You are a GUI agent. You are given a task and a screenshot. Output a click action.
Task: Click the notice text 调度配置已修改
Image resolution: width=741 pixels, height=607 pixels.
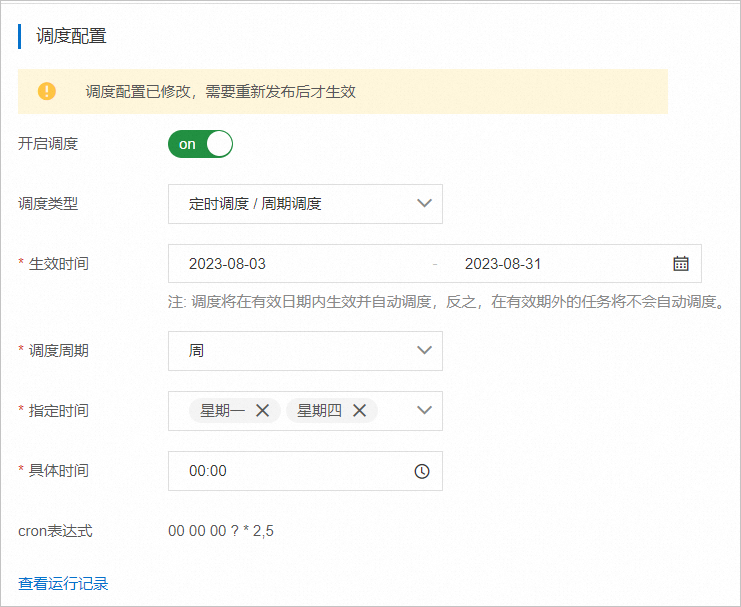click(138, 91)
